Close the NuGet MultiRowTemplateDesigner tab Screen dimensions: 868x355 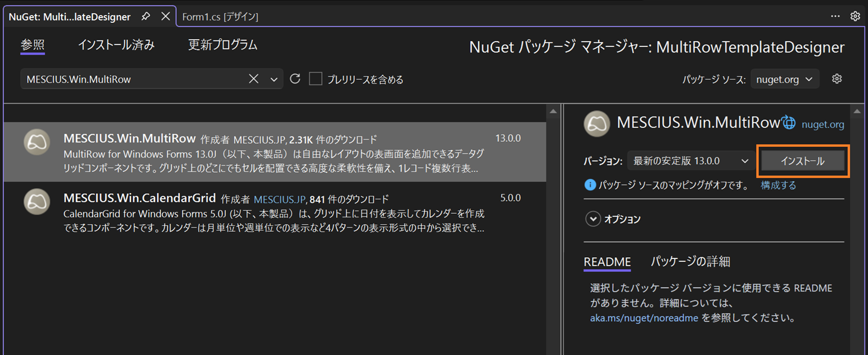[x=165, y=17]
